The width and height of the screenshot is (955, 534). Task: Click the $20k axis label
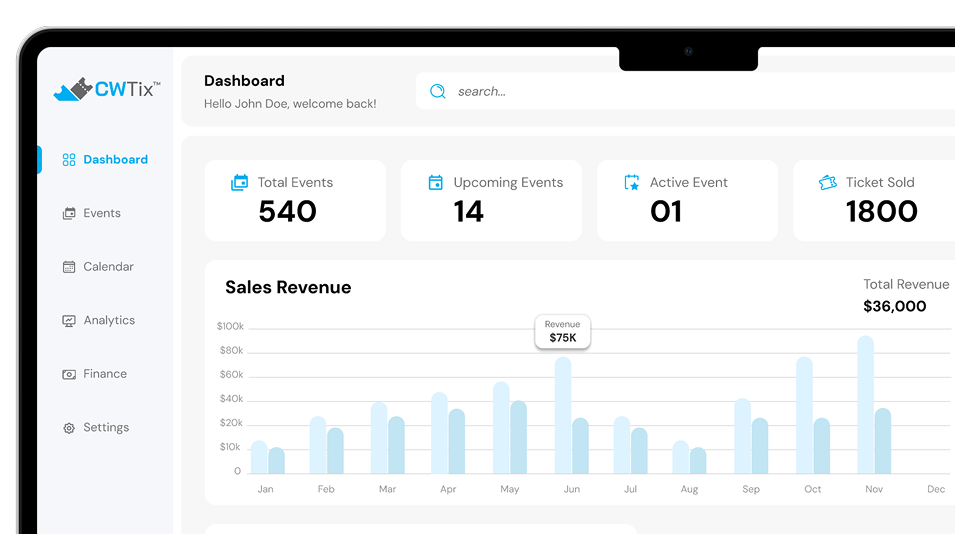point(231,423)
